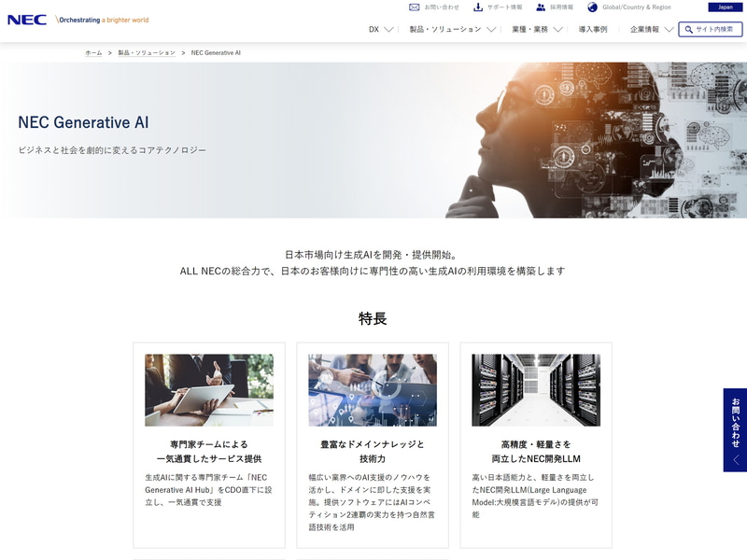Open the side お問い合わせ floating tab
The width and height of the screenshot is (747, 560).
pos(735,430)
